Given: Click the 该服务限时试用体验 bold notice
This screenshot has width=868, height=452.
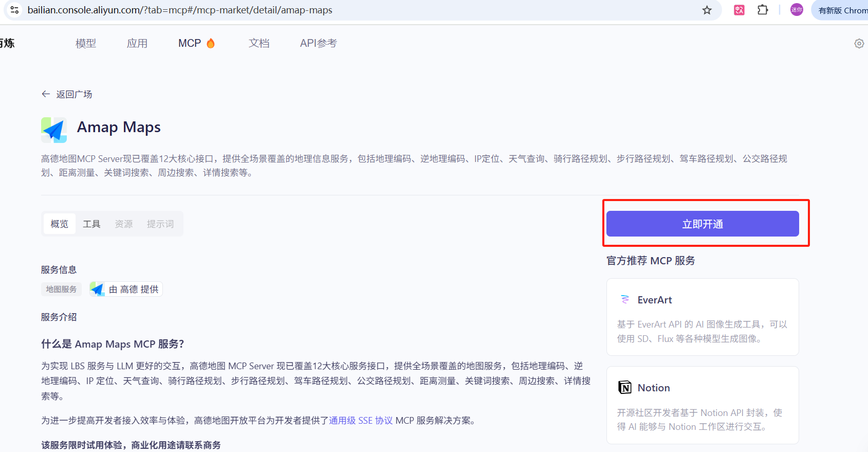Looking at the screenshot, I should (131, 445).
